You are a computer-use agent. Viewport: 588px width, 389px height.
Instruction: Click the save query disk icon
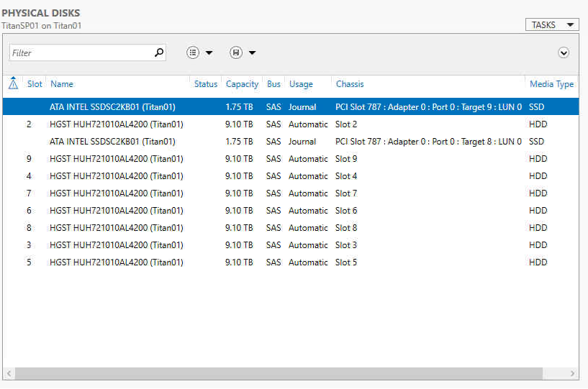(x=236, y=52)
